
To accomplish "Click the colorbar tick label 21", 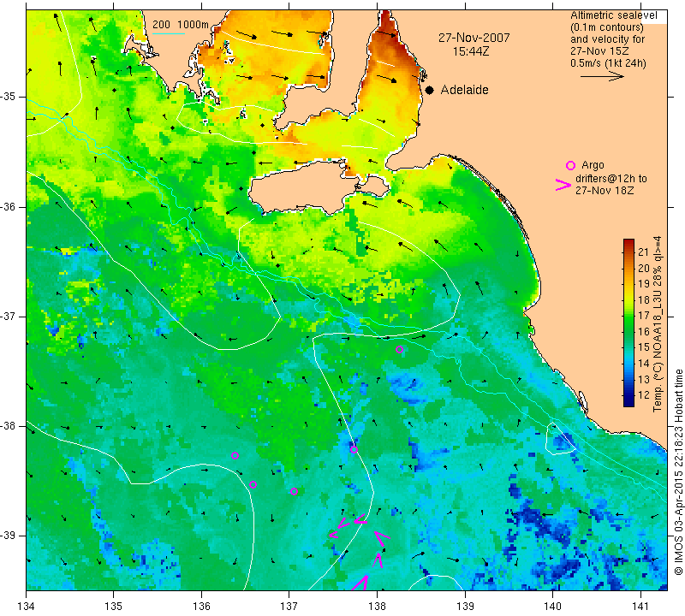I will pos(644,252).
